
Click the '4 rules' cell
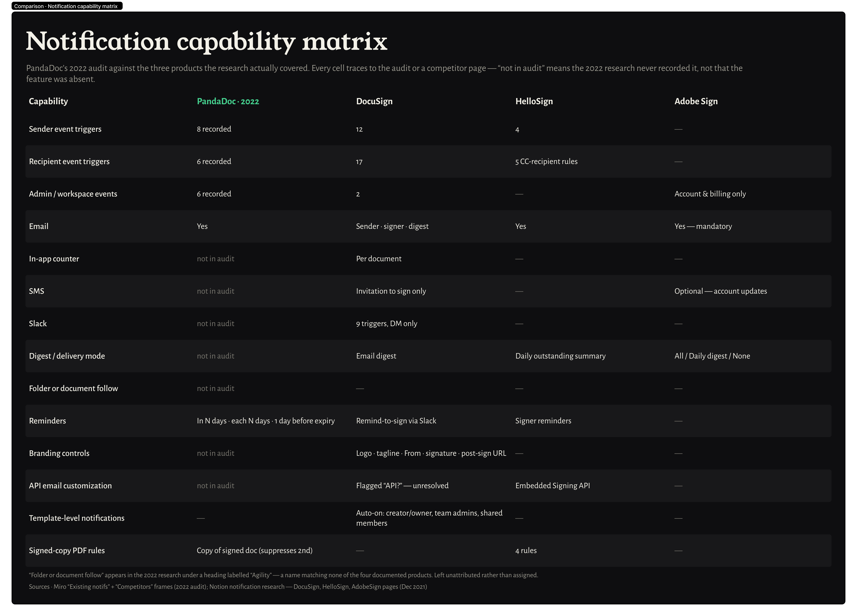(x=526, y=551)
